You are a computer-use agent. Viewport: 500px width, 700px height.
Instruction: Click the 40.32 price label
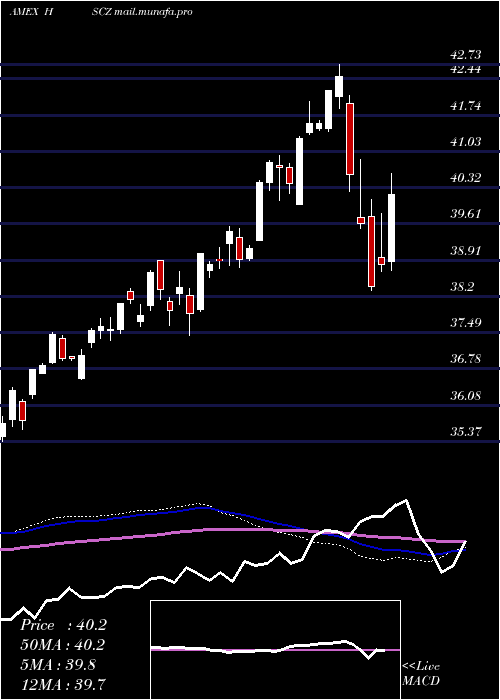click(466, 178)
